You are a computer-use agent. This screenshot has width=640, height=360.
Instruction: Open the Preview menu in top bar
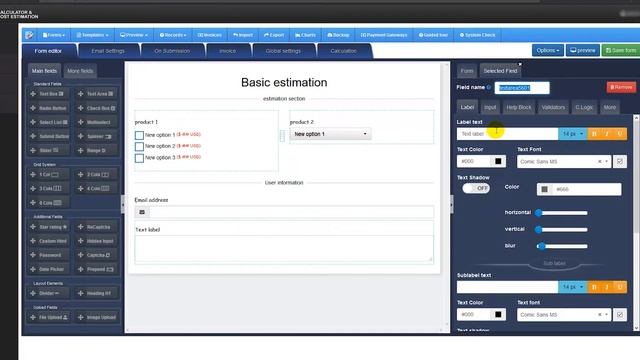click(x=134, y=35)
